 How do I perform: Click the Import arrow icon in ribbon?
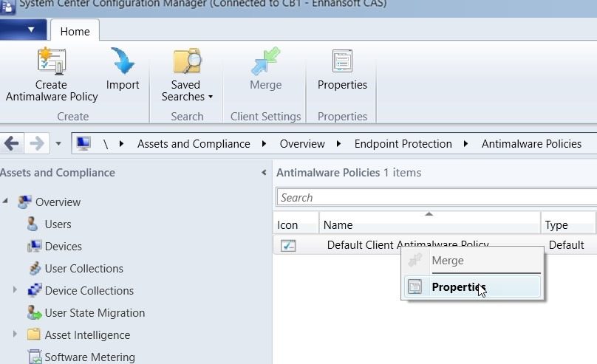pos(123,61)
